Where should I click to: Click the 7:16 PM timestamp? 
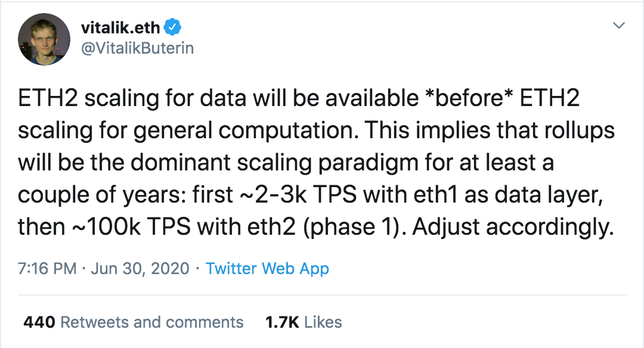tap(47, 269)
